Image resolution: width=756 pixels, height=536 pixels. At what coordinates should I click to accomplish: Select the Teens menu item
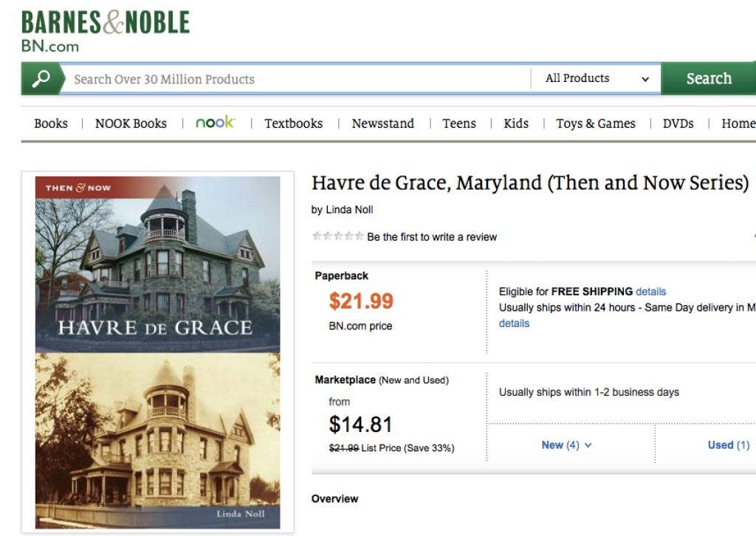tap(459, 123)
